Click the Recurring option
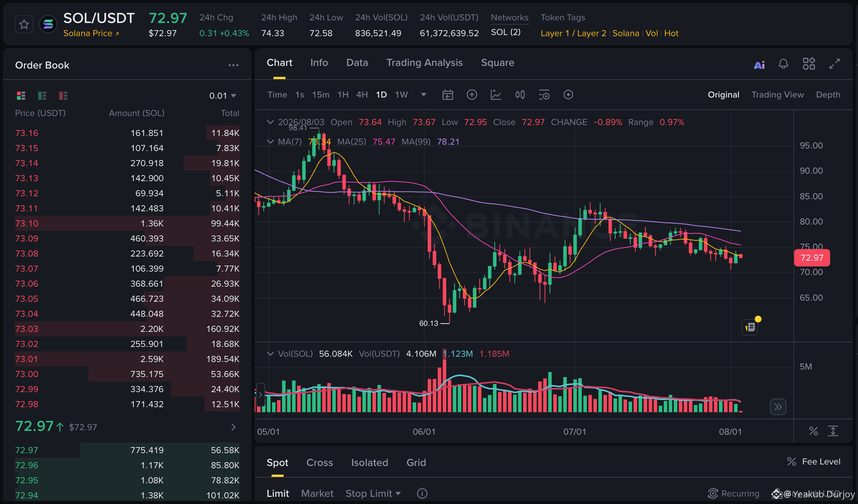 (x=734, y=493)
